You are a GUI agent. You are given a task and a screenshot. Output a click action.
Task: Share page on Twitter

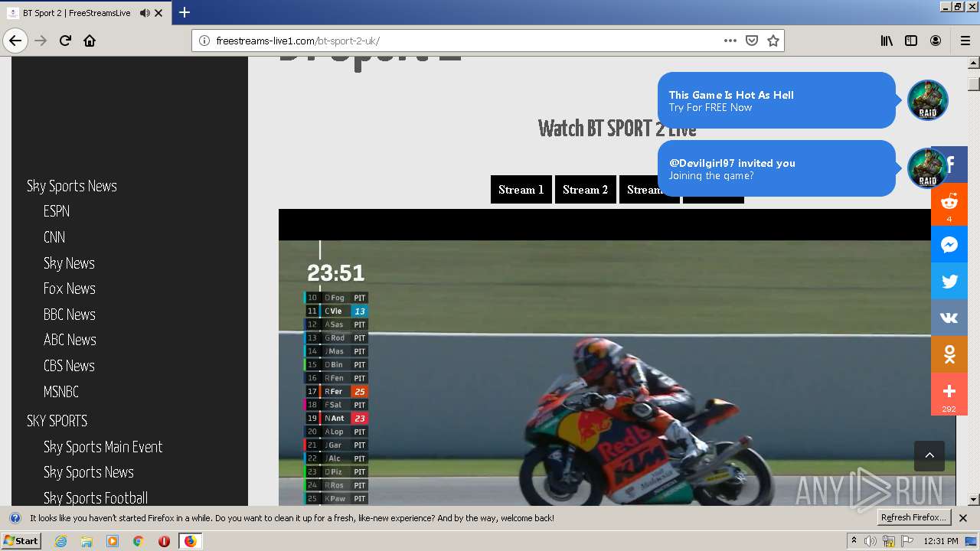coord(949,281)
